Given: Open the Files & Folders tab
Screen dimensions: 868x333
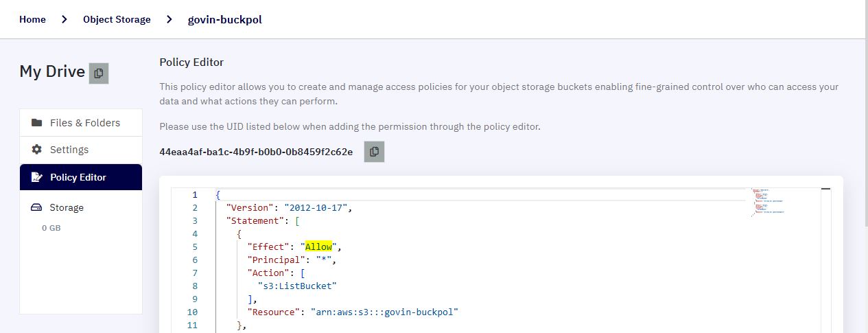Looking at the screenshot, I should click(x=81, y=123).
